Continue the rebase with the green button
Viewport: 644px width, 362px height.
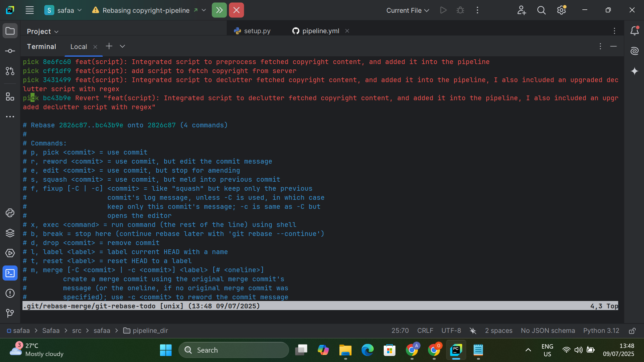pyautogui.click(x=219, y=10)
